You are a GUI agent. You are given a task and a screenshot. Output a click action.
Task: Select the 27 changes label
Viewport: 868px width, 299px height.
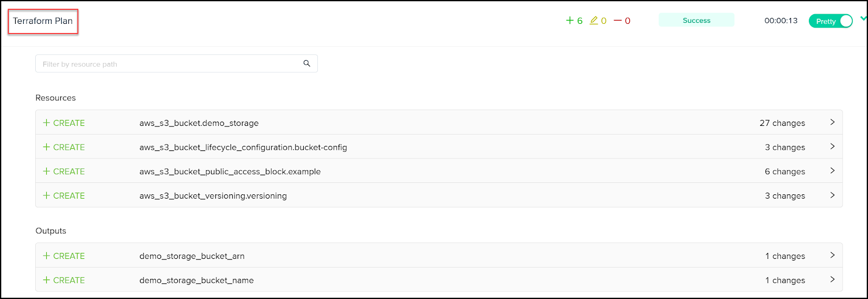pyautogui.click(x=782, y=123)
